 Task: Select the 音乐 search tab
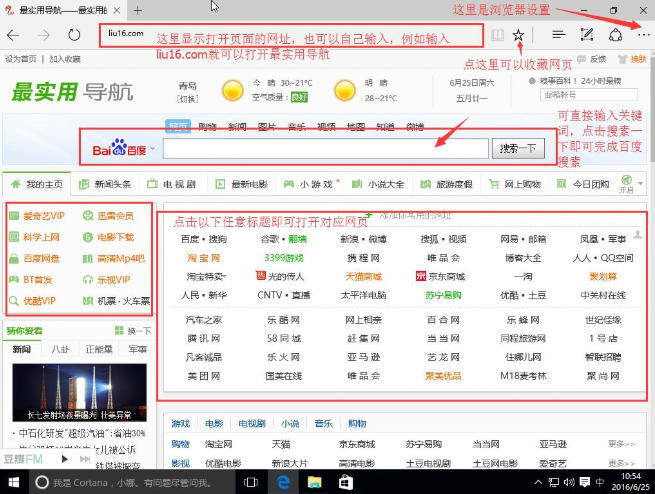pyautogui.click(x=296, y=127)
